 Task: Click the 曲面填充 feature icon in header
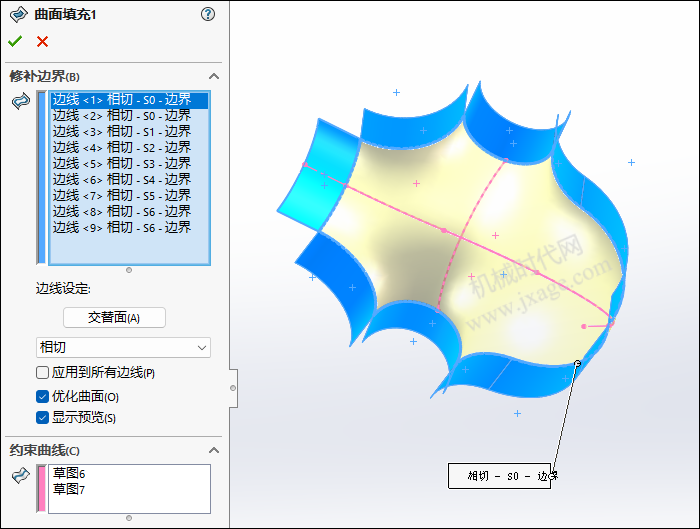18,14
